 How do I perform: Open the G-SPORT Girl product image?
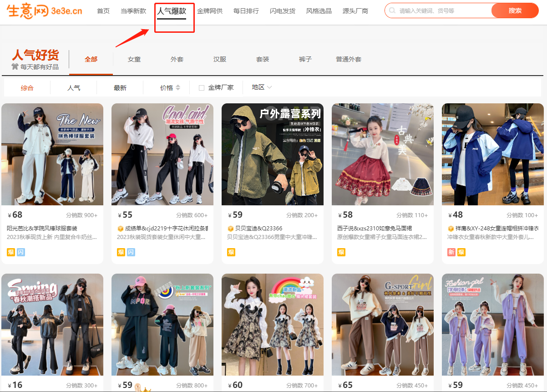[x=383, y=325]
